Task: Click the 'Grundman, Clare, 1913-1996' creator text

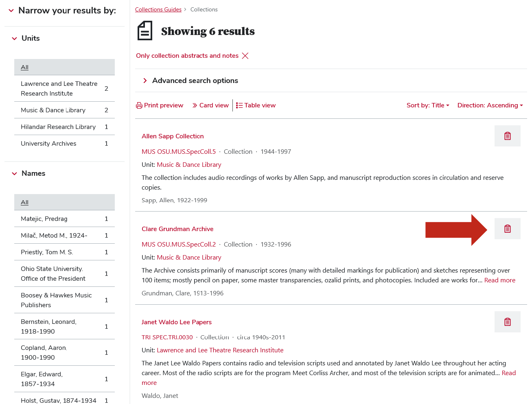Action: pyautogui.click(x=182, y=293)
